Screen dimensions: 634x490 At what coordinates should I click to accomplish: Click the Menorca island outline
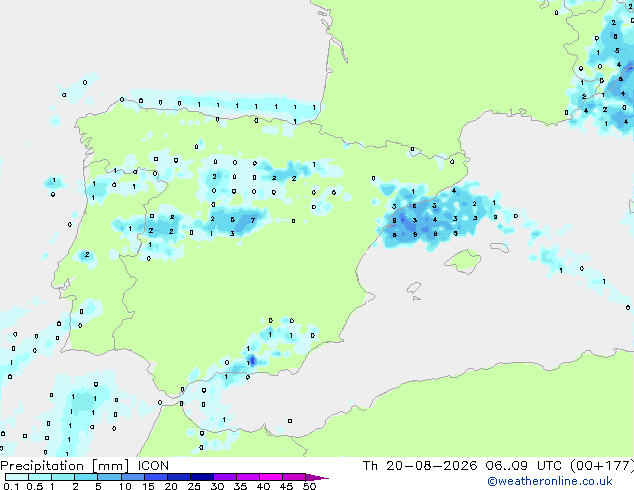click(499, 247)
